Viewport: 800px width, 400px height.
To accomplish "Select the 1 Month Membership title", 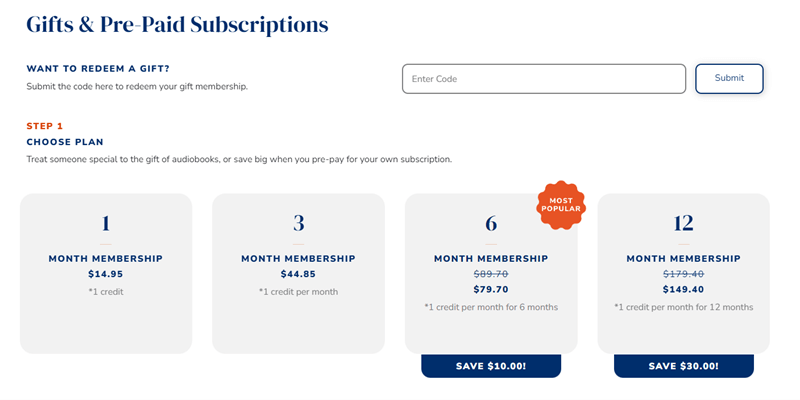I will point(105,259).
